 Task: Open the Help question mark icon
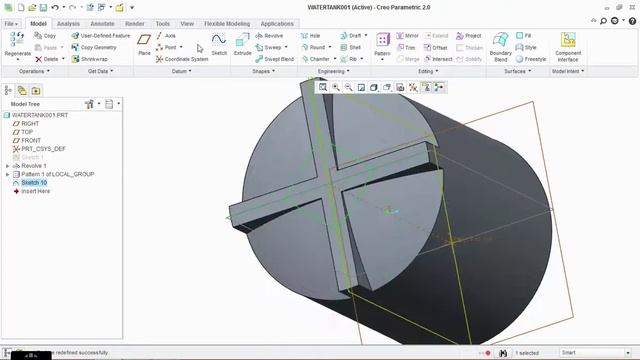pyautogui.click(x=632, y=21)
